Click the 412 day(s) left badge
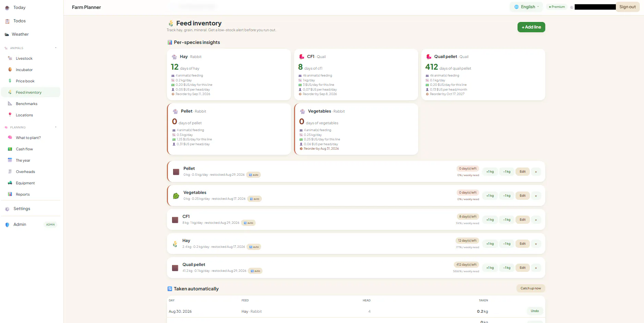Screen dimensions: 644x323 coord(466,265)
